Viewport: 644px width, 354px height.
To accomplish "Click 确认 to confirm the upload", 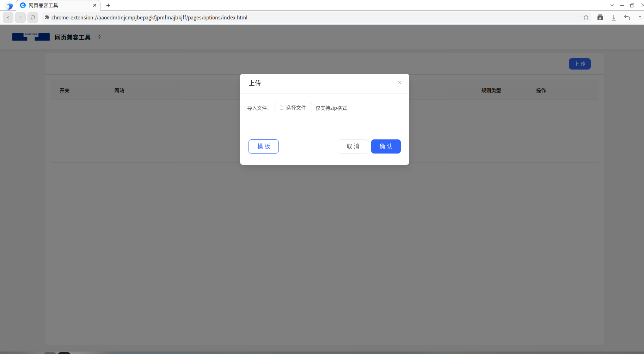I will (x=386, y=146).
